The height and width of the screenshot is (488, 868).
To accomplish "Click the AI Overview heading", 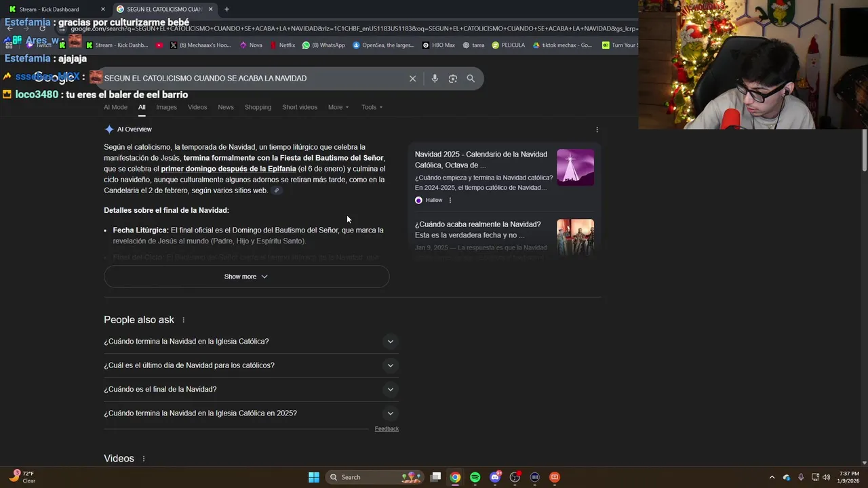I will pyautogui.click(x=134, y=129).
